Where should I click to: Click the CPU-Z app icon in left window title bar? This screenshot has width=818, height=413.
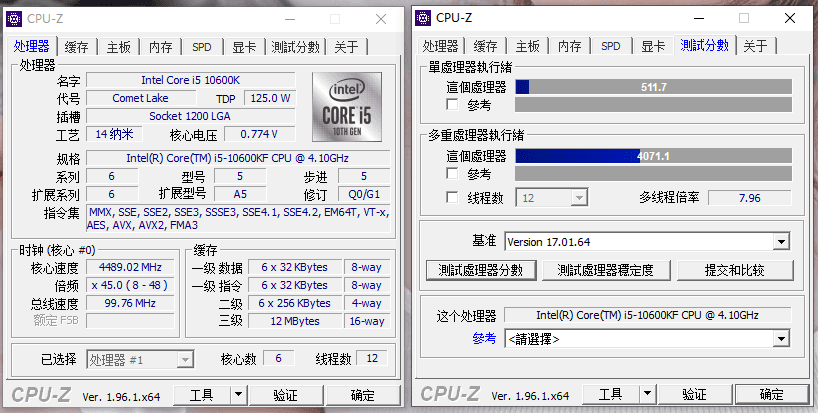tap(14, 19)
